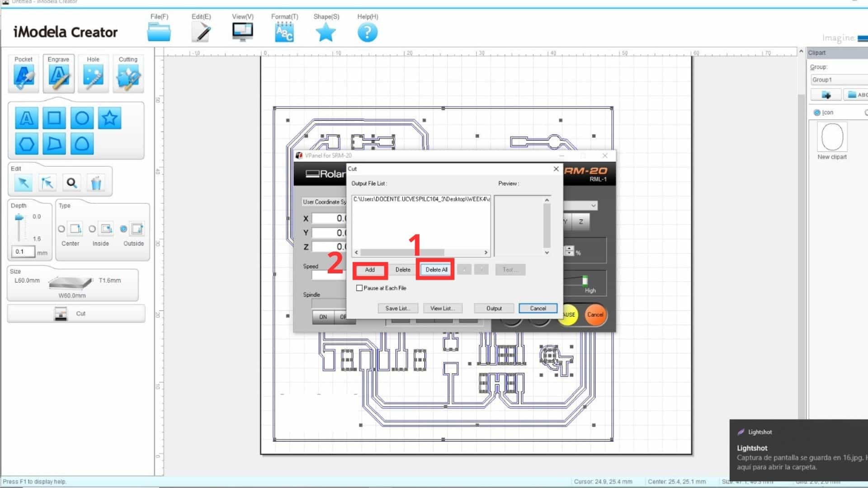
Task: Click Preview scrollbar down arrow
Action: pyautogui.click(x=547, y=253)
